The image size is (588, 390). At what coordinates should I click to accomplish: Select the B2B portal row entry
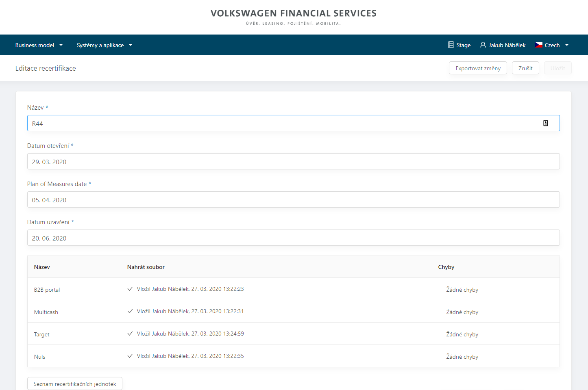[47, 289]
